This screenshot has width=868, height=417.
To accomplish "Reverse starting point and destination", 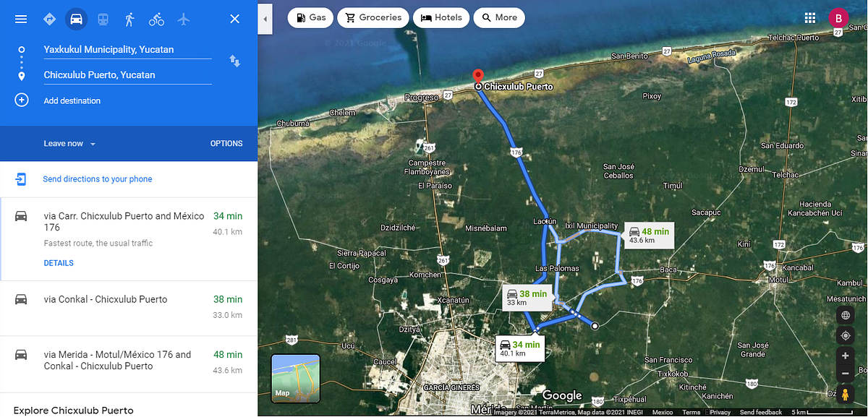I will click(x=234, y=61).
